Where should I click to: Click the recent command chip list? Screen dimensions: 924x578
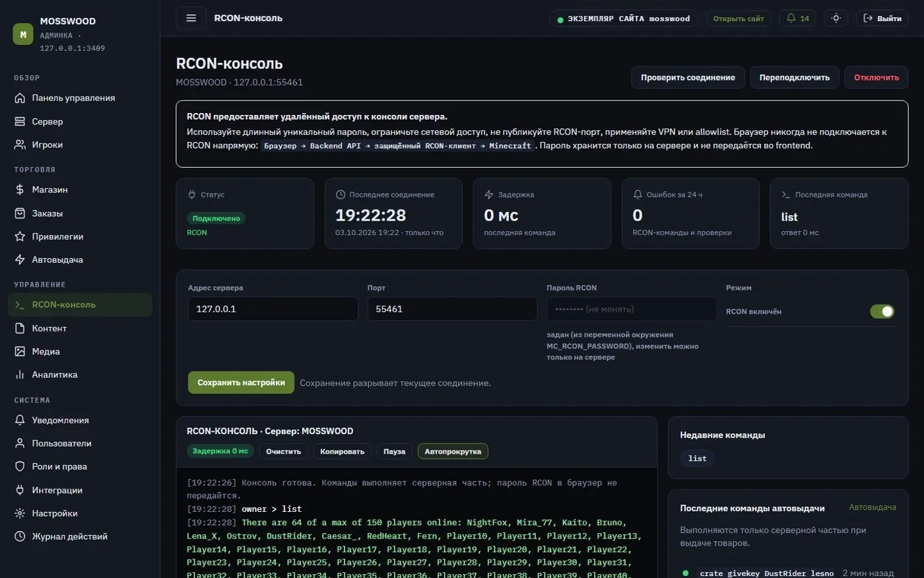(x=698, y=458)
